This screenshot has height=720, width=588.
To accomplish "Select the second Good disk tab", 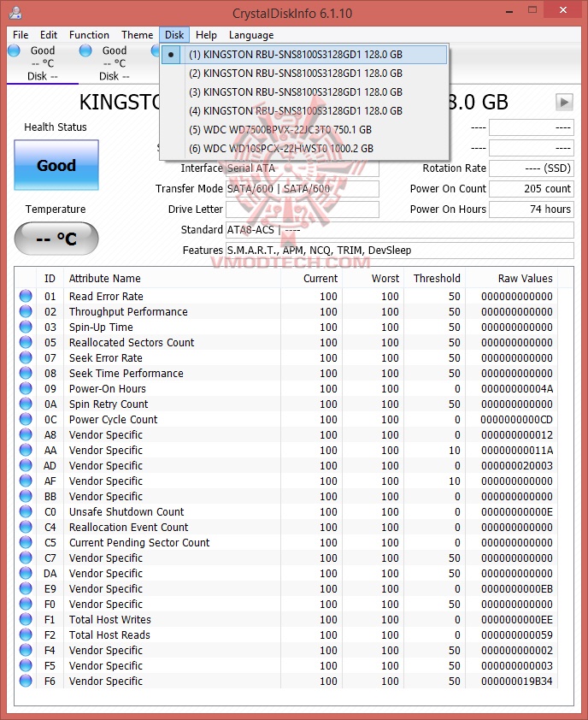I will click(x=114, y=63).
